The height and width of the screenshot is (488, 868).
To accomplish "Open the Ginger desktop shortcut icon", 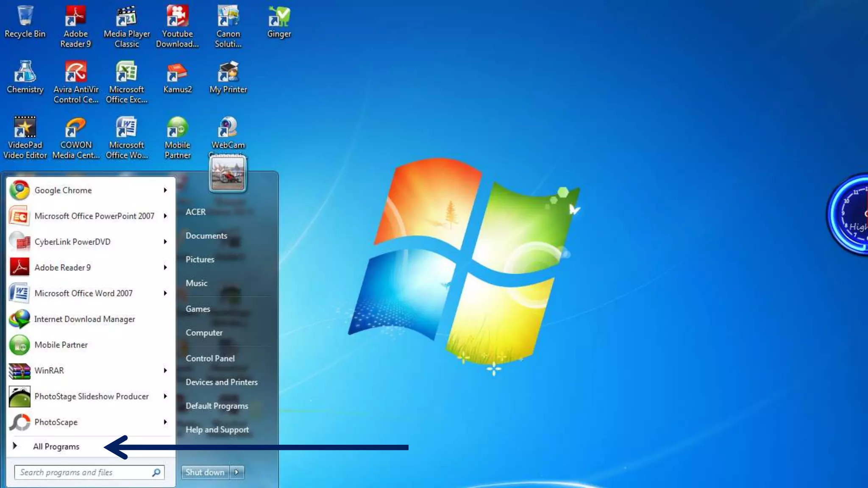I will pos(279,17).
